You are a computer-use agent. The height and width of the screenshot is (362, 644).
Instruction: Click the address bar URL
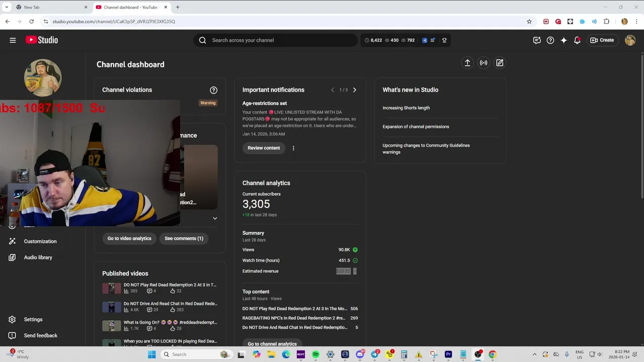point(114,22)
